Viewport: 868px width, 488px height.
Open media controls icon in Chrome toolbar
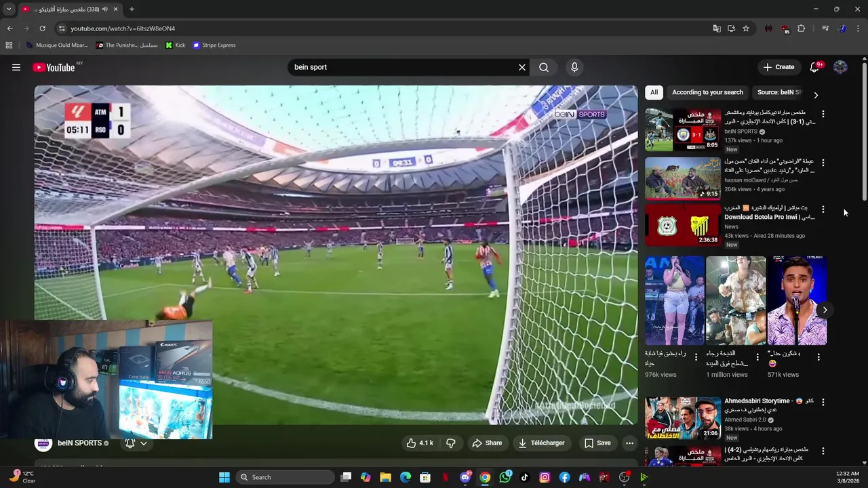825,28
